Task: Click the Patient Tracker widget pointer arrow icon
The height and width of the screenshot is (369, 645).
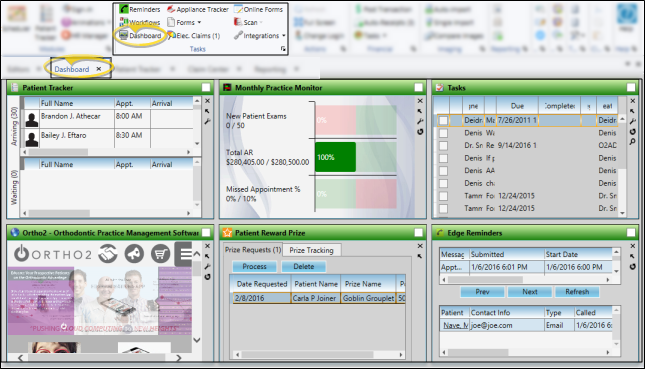Action: (208, 111)
